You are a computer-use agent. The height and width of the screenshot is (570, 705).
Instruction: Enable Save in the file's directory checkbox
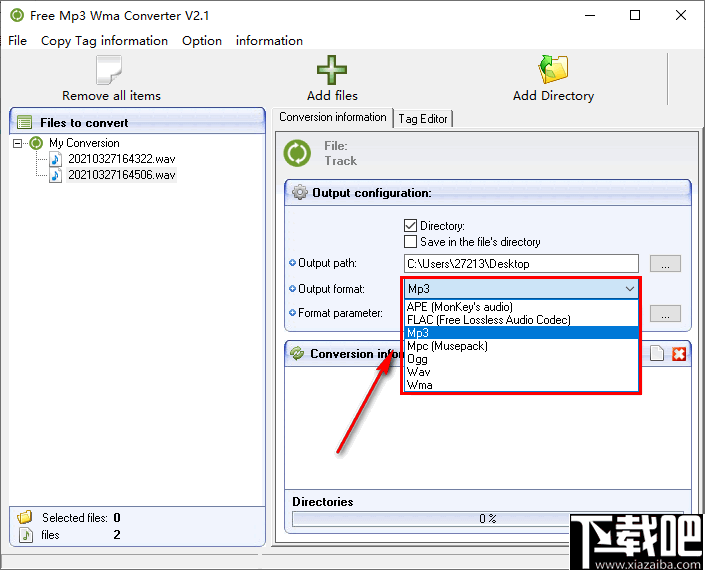click(410, 242)
